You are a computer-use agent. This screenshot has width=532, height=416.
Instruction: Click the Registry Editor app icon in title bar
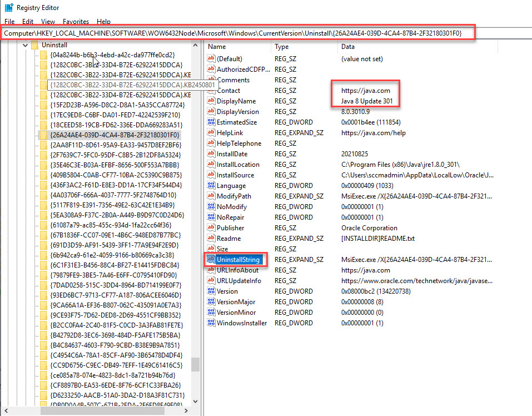9,8
